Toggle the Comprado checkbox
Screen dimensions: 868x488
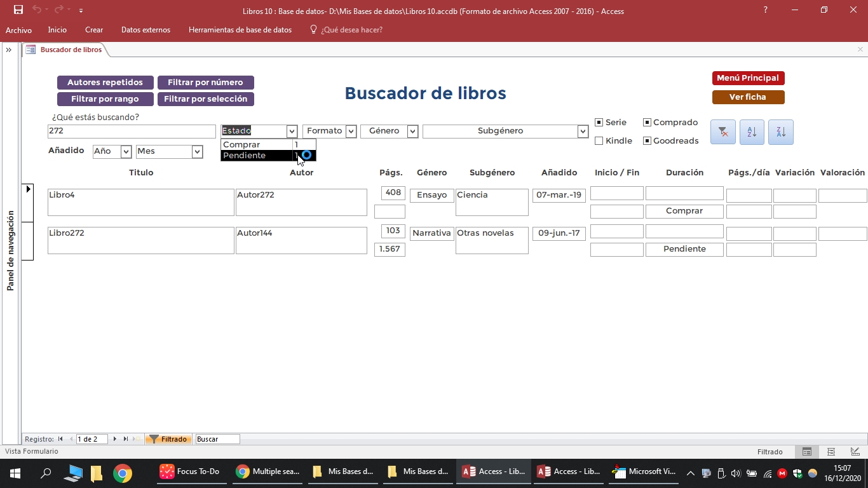[647, 123]
